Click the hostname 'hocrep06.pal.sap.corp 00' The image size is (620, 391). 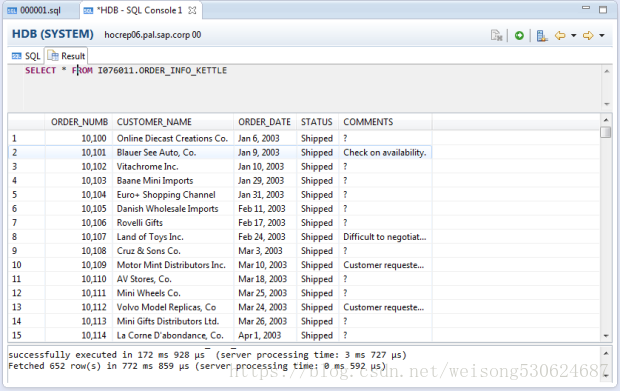(153, 35)
